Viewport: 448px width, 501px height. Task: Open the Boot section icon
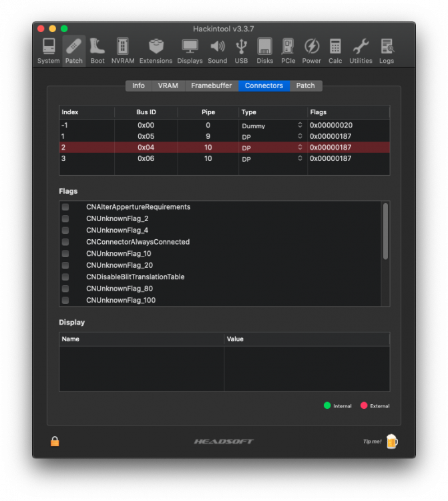tap(97, 51)
